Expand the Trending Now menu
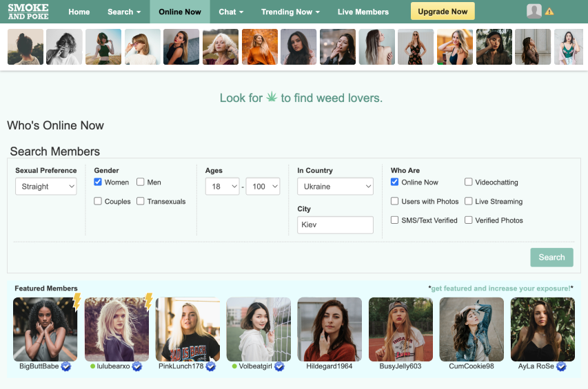Screen dimensions: 588x389 coord(291,12)
